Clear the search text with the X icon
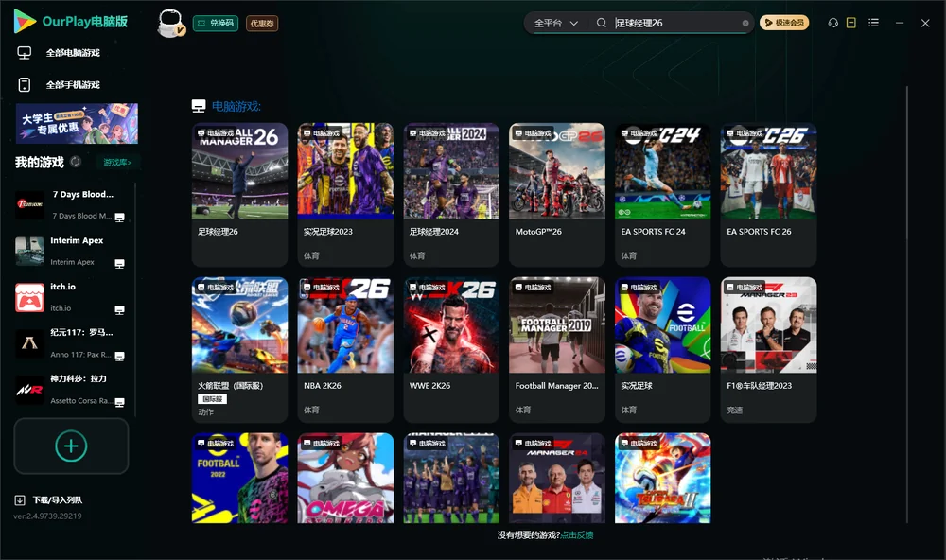The height and width of the screenshot is (560, 946). (x=745, y=23)
